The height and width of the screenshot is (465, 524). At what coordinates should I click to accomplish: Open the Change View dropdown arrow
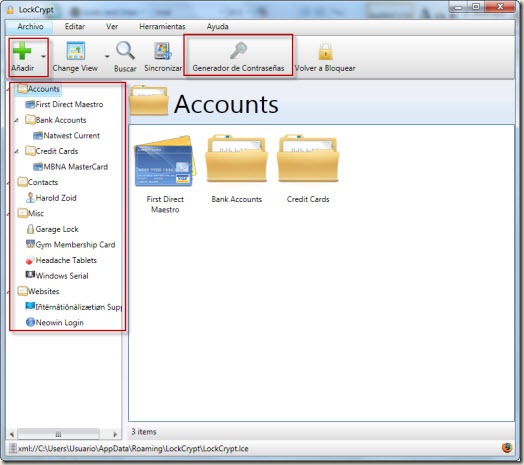[107, 56]
